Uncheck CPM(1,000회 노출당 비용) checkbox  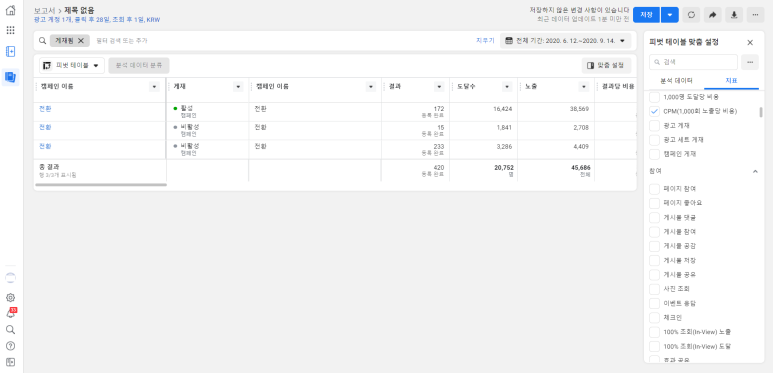pyautogui.click(x=654, y=111)
